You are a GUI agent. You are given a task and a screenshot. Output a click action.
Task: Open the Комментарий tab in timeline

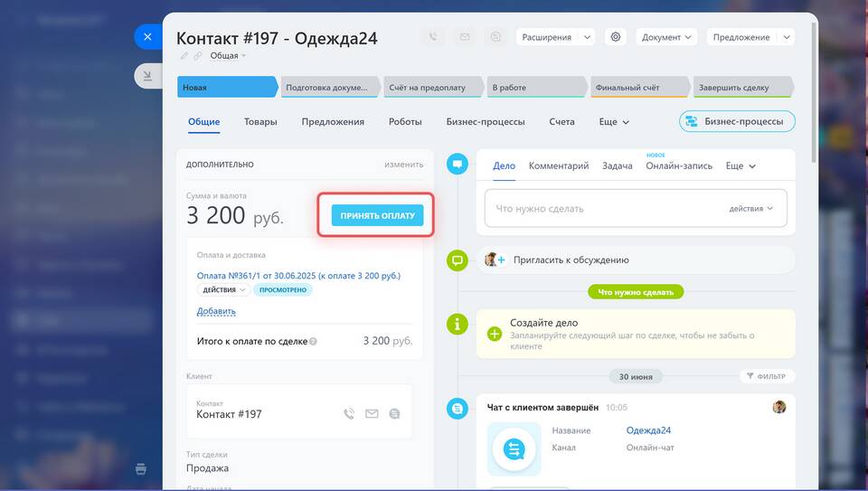click(x=559, y=166)
